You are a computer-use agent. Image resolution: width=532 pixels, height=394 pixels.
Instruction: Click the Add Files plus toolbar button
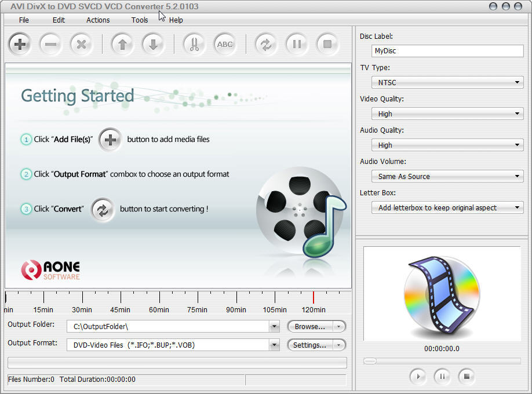click(20, 44)
